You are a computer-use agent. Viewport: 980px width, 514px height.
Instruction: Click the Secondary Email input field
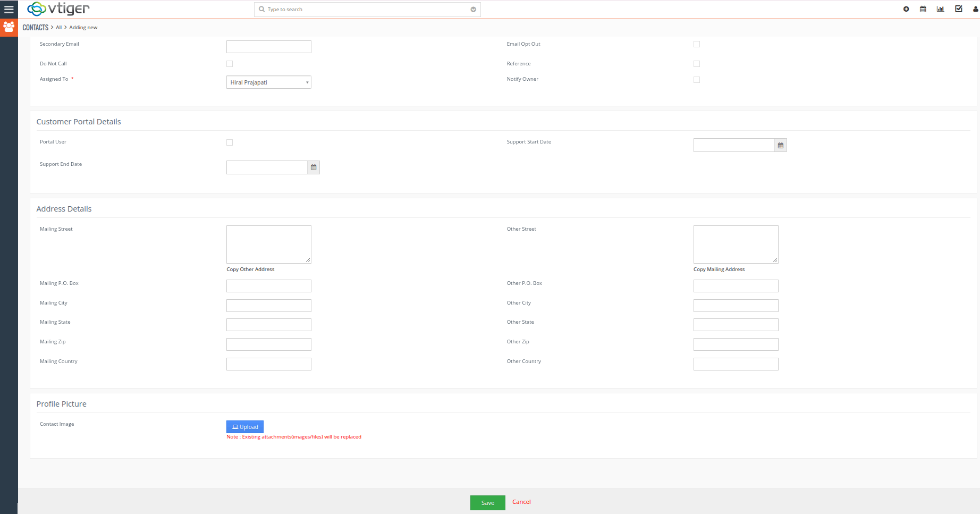[269, 47]
